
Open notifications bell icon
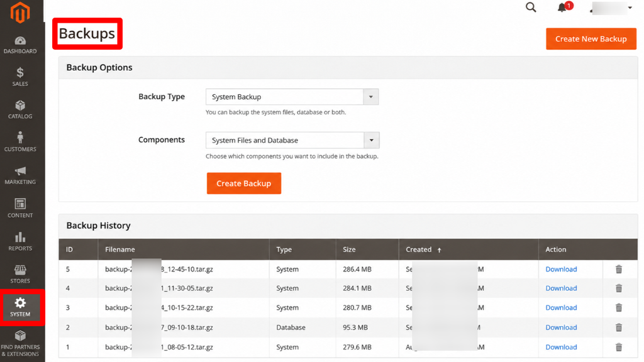(x=562, y=8)
